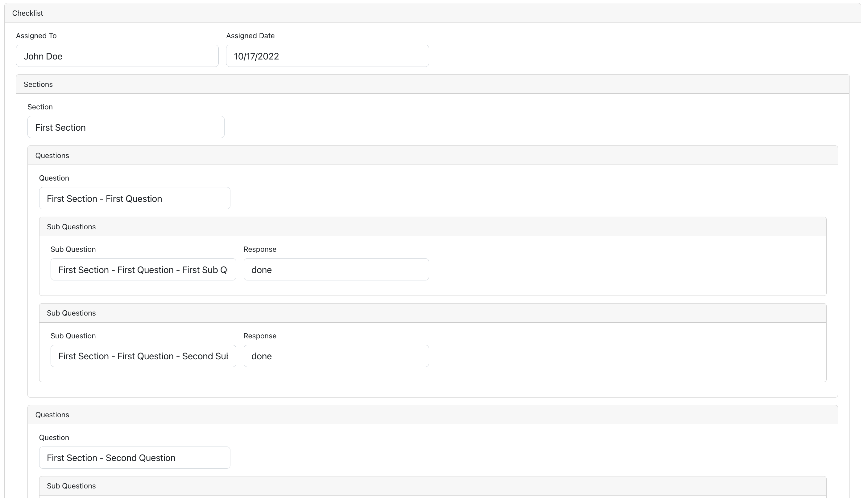Click the Response field of first sub question
This screenshot has height=498, width=868.
pyautogui.click(x=336, y=270)
